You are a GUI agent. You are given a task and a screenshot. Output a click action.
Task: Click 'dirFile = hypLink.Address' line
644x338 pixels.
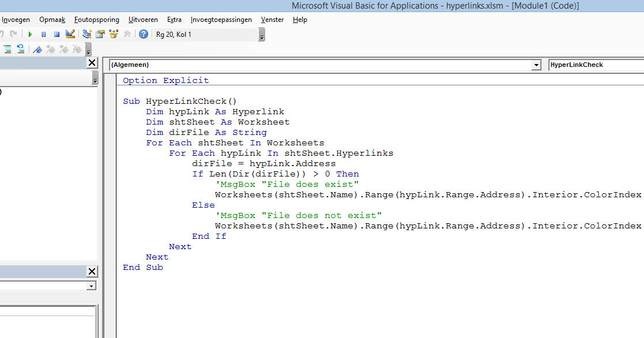(x=263, y=163)
